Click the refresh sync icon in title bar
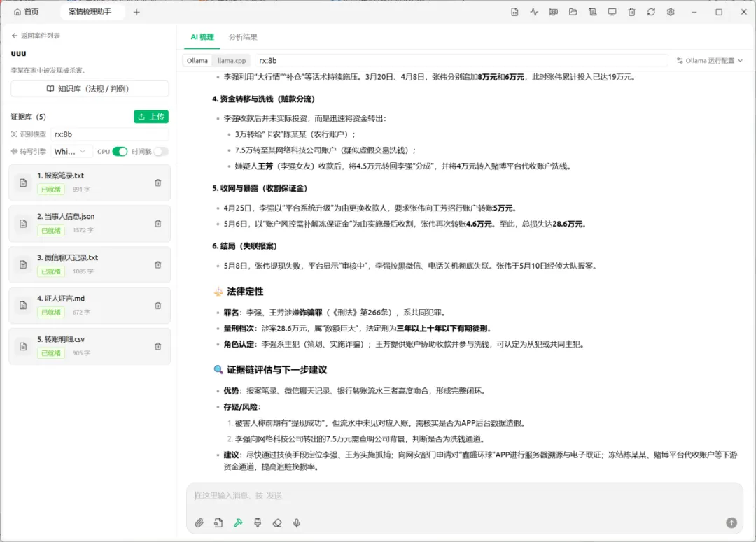The image size is (756, 542). [651, 12]
